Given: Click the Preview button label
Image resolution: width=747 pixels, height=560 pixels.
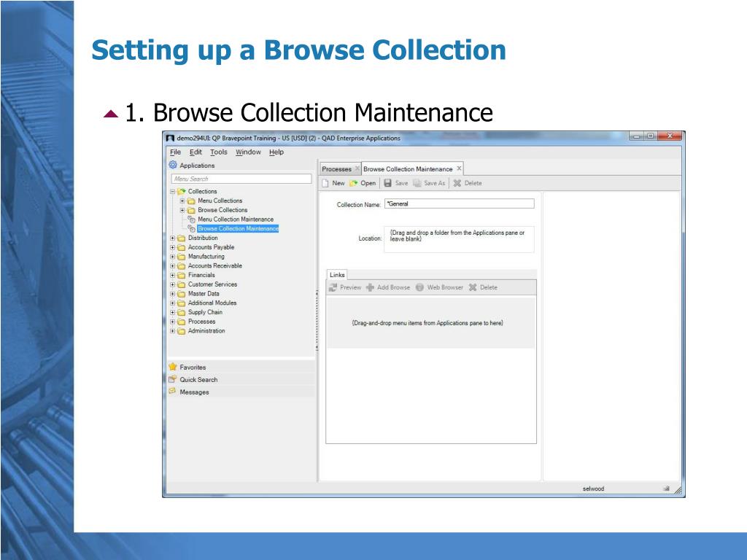Looking at the screenshot, I should (351, 287).
